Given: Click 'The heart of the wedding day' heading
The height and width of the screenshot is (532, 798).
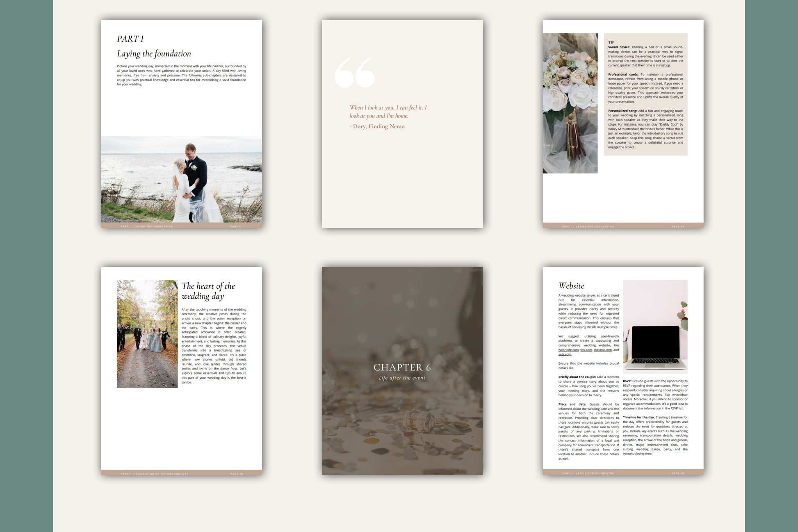Looking at the screenshot, I should click(x=208, y=291).
